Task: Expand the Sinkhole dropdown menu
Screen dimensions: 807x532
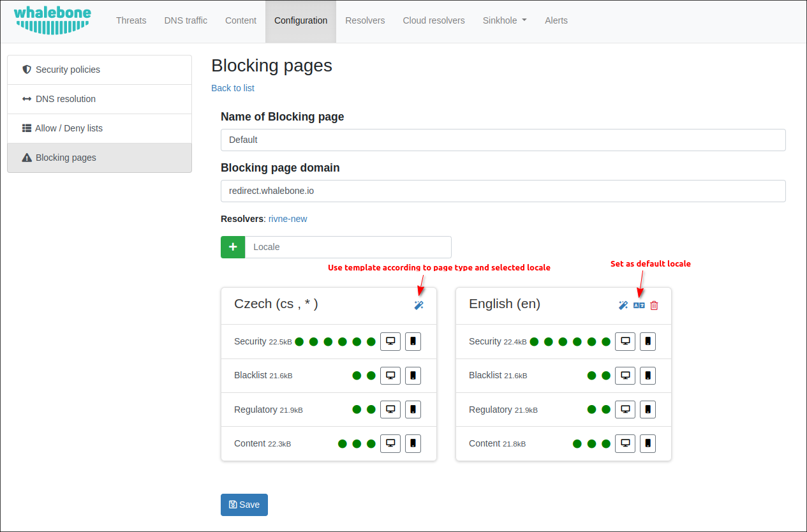Action: (505, 20)
